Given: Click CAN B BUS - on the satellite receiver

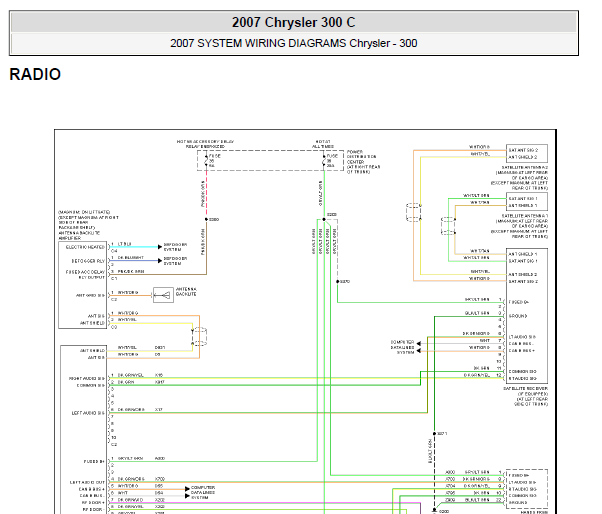Looking at the screenshot, I should 521,344.
